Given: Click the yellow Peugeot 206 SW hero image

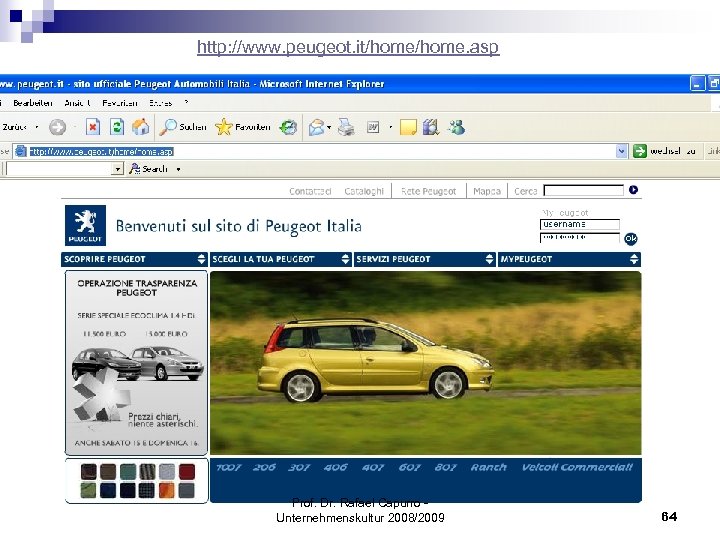Looking at the screenshot, I should 426,363.
